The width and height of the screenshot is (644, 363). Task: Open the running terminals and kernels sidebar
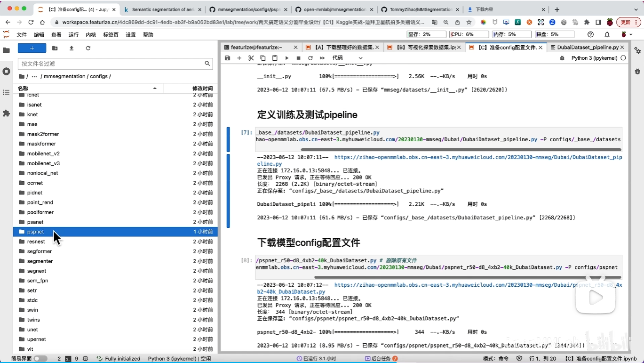click(x=6, y=71)
